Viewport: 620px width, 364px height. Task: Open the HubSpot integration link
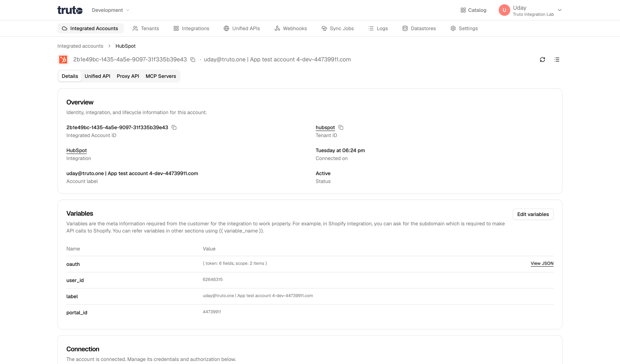point(77,150)
